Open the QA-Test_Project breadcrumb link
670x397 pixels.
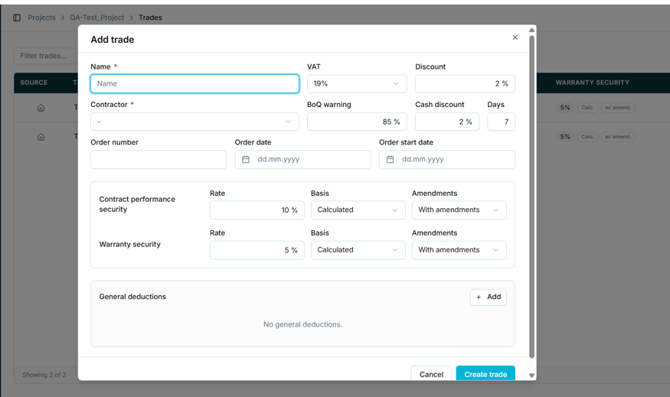click(97, 18)
